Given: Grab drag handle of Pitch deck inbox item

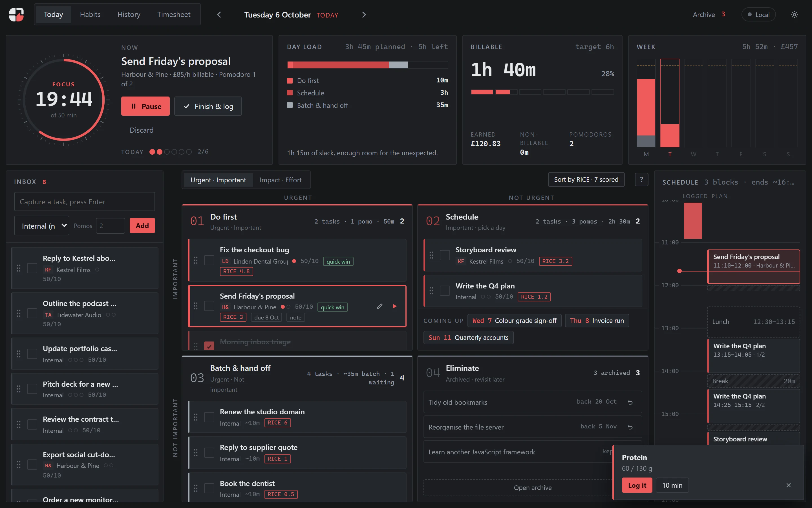Looking at the screenshot, I should (x=19, y=389).
